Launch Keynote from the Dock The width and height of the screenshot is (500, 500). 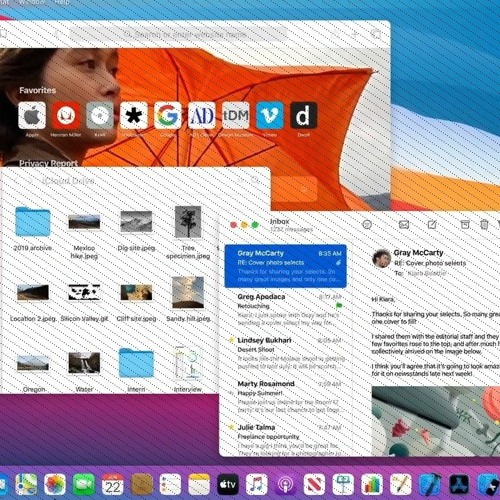click(343, 484)
